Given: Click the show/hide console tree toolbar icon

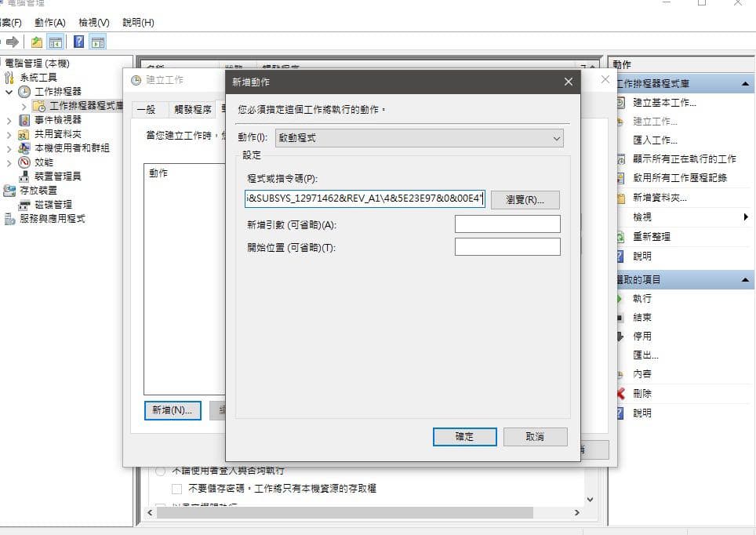Looking at the screenshot, I should pyautogui.click(x=56, y=42).
